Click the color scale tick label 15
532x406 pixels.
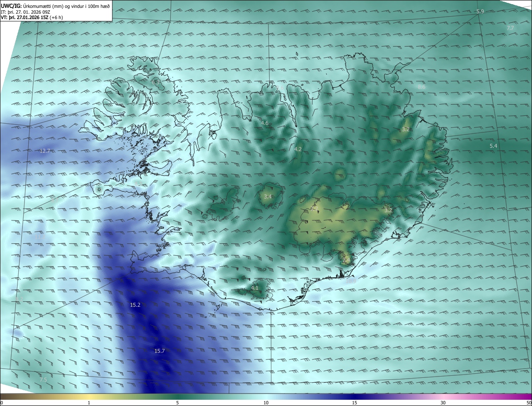[x=355, y=403]
